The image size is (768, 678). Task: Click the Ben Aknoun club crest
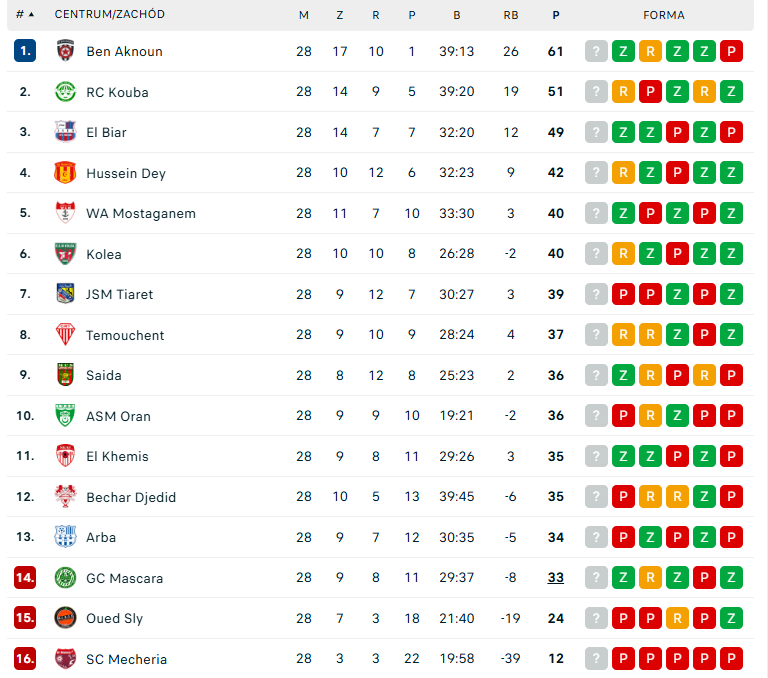[65, 51]
